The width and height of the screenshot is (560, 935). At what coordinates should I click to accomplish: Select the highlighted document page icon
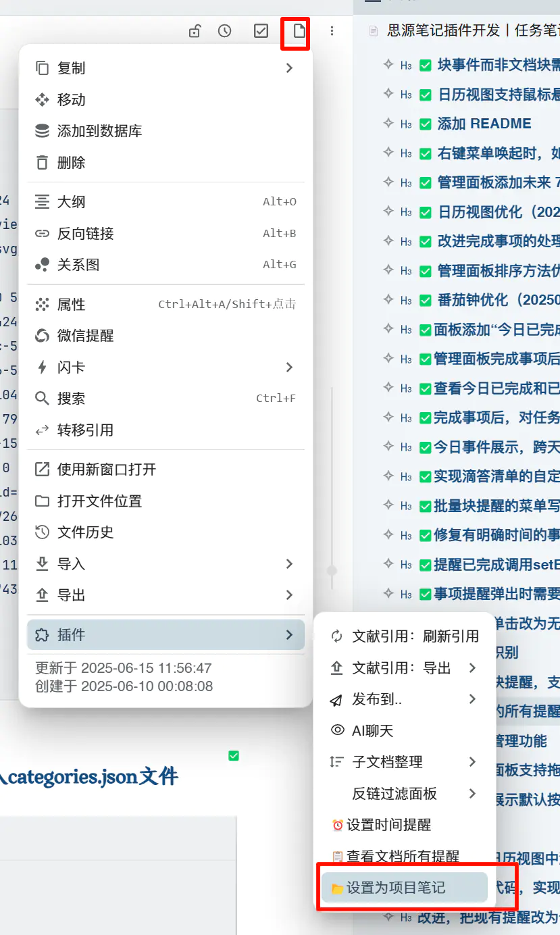tap(295, 30)
